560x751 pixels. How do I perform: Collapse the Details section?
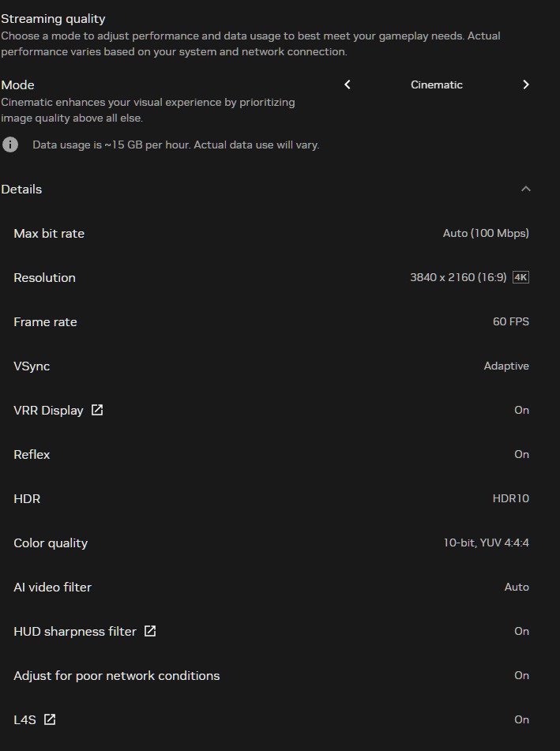(526, 189)
